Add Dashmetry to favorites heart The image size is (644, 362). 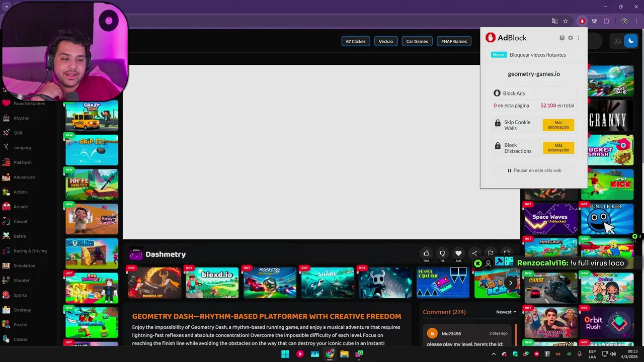point(458,253)
